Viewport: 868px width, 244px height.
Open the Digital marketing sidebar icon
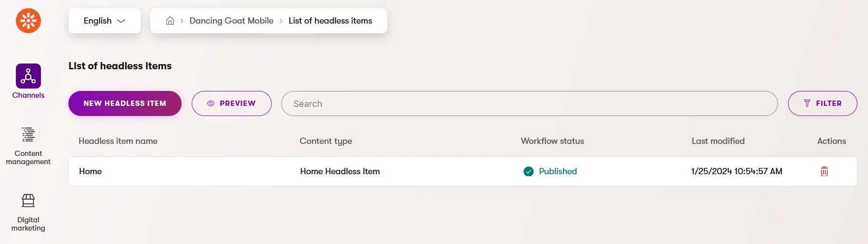coord(28,200)
